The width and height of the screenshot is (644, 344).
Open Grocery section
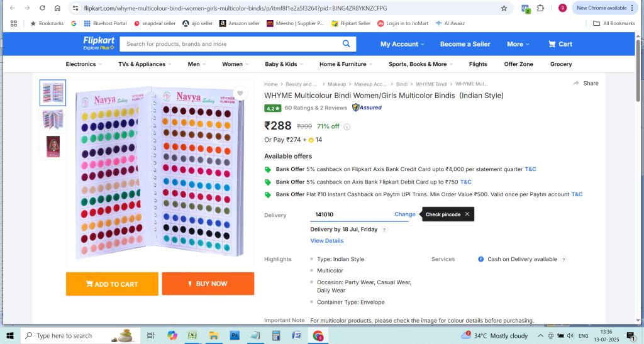[561, 64]
